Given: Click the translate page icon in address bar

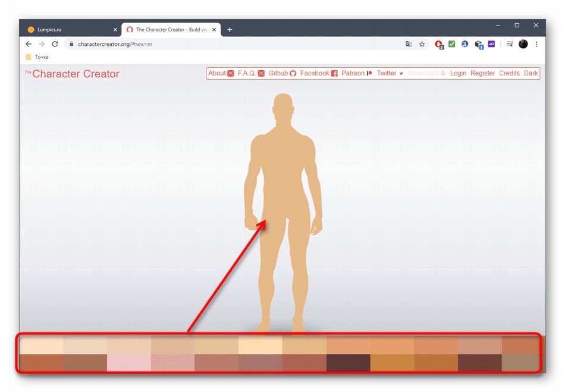Looking at the screenshot, I should [x=409, y=44].
